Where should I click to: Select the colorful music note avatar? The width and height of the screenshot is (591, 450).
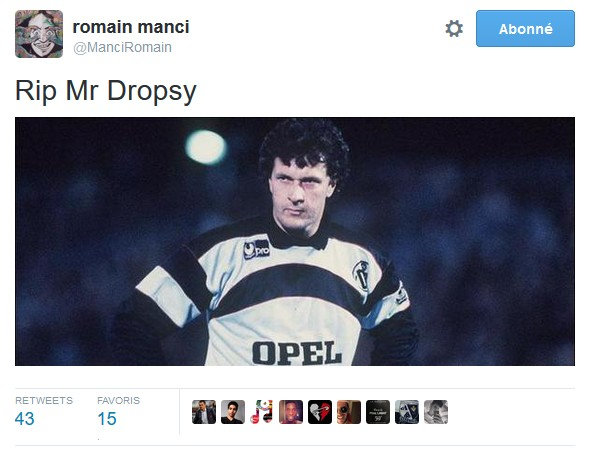tap(262, 412)
